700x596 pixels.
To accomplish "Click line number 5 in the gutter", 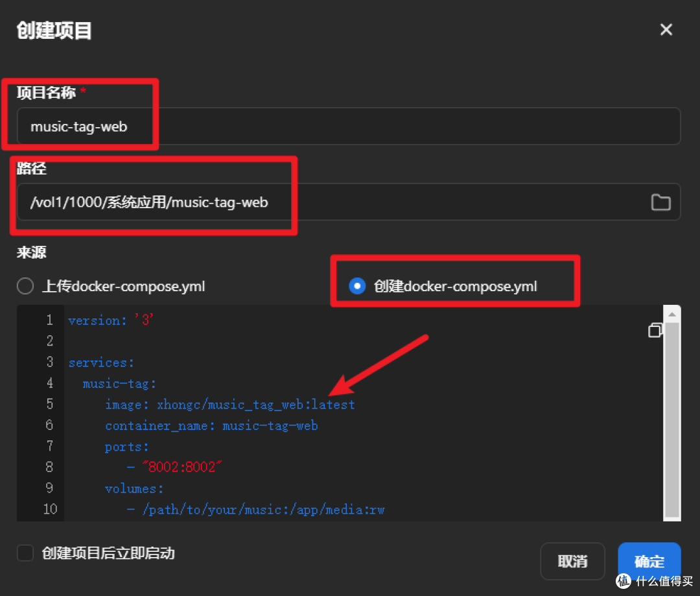I will click(50, 404).
